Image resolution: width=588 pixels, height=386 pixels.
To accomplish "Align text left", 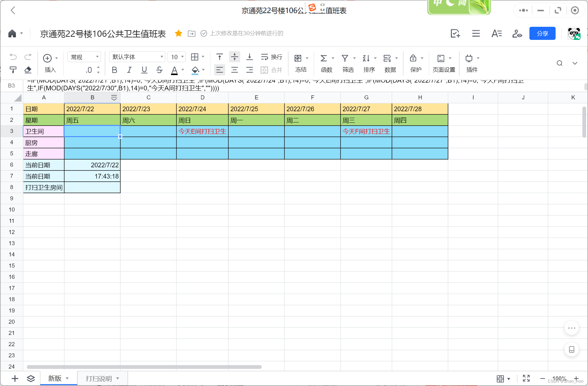I will 220,70.
